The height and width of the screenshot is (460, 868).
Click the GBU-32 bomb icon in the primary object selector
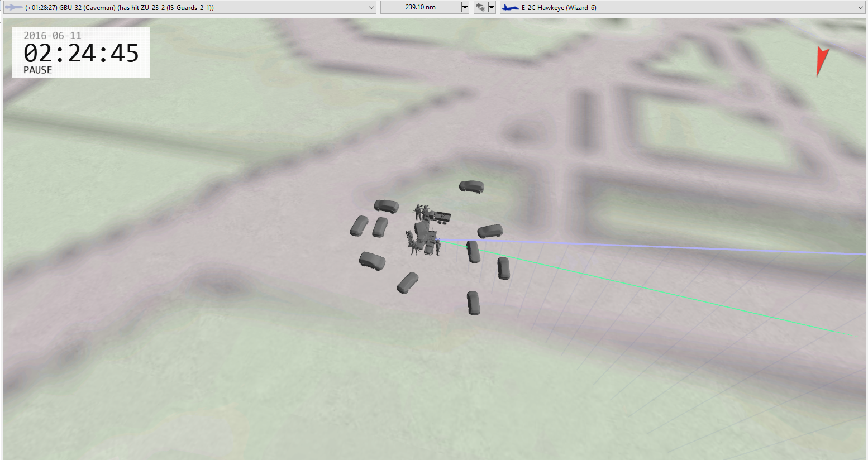pos(13,8)
